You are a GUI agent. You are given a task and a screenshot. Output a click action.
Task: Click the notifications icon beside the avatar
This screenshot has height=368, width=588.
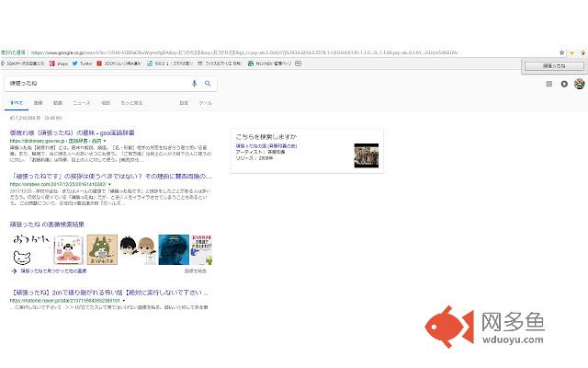(x=564, y=84)
